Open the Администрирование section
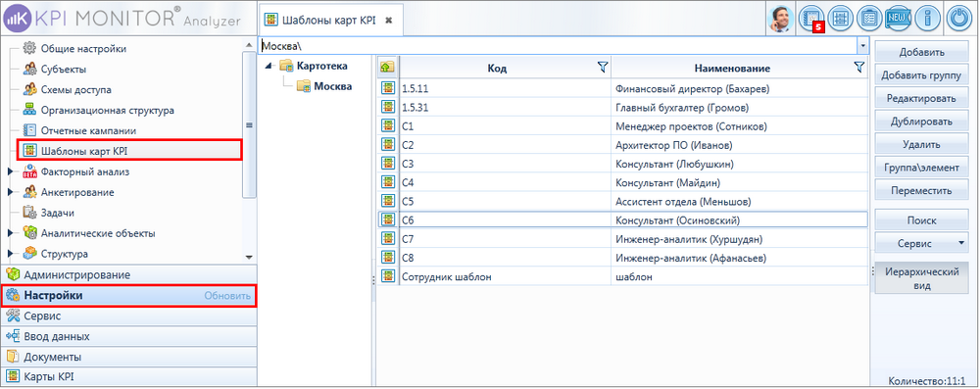980x389 pixels. coord(128,274)
